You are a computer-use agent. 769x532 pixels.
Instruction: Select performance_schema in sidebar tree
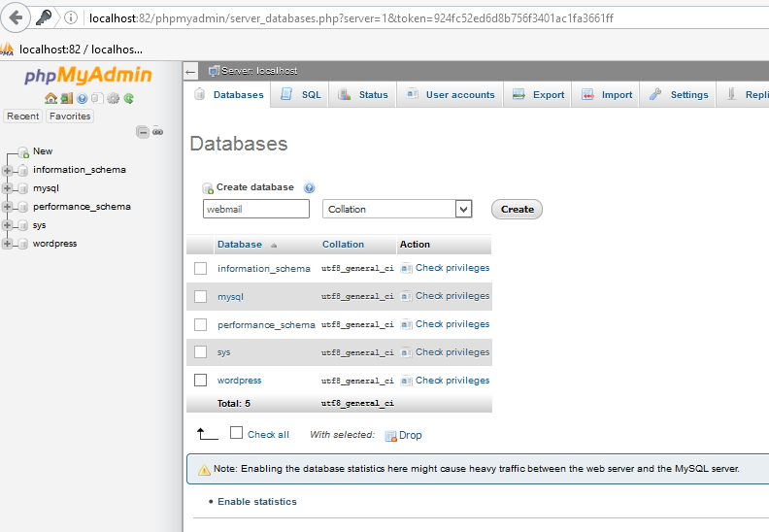pyautogui.click(x=82, y=207)
